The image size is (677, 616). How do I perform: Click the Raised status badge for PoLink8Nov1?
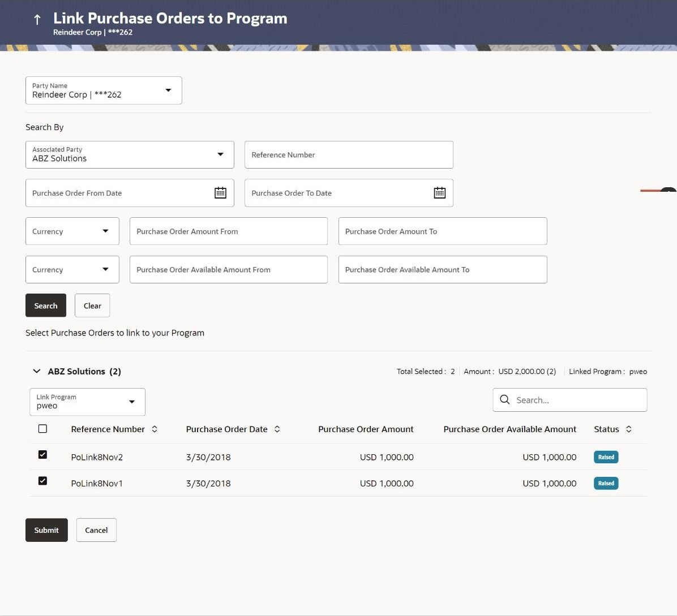pyautogui.click(x=606, y=484)
